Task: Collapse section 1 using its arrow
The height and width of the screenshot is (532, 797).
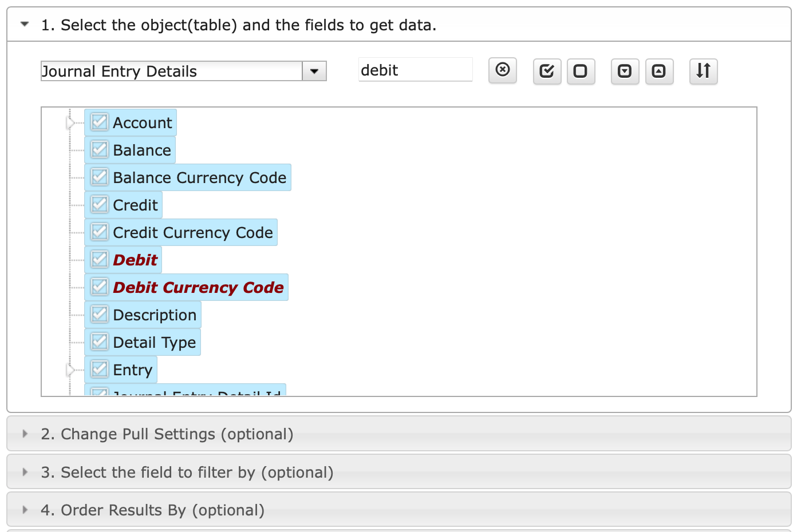Action: [x=25, y=25]
